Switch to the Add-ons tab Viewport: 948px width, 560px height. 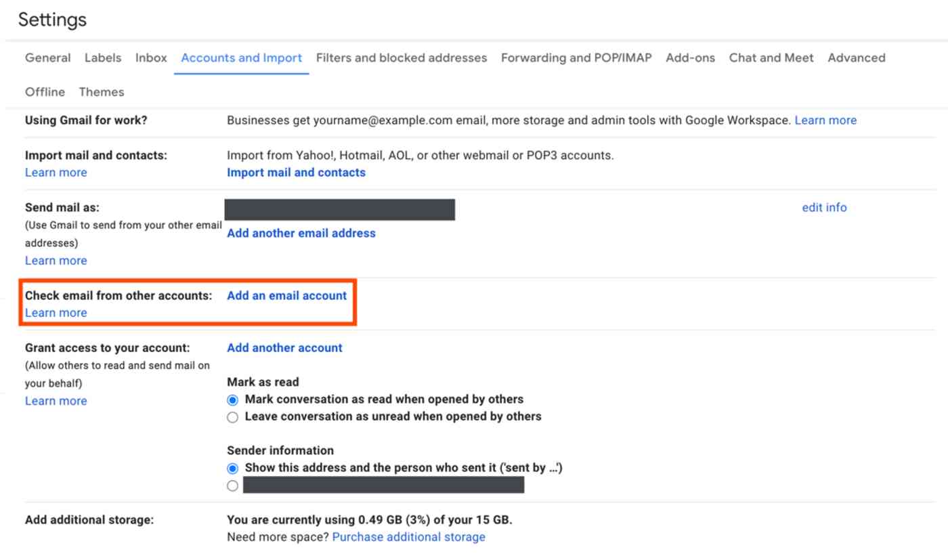(x=690, y=58)
